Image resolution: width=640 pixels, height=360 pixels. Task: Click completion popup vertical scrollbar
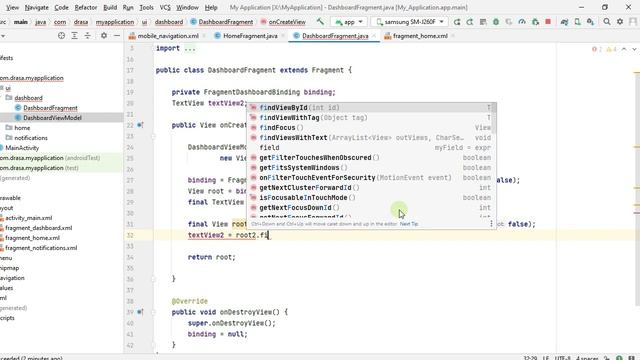click(495, 118)
